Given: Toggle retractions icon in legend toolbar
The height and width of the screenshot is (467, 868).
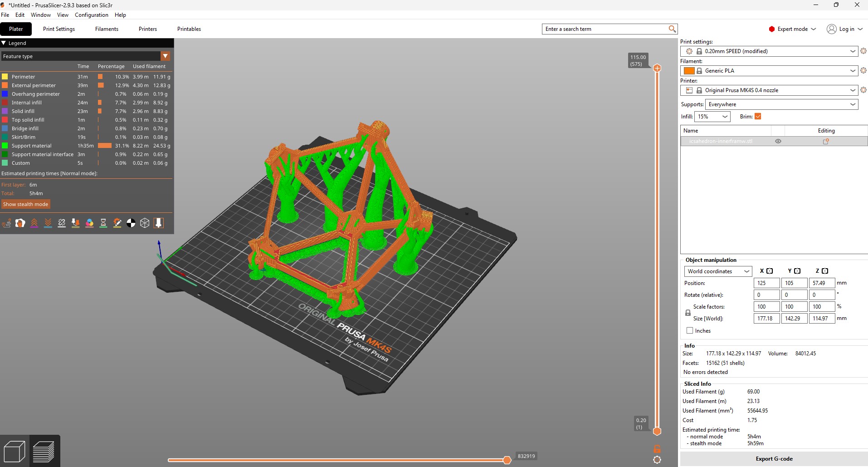Looking at the screenshot, I should tap(34, 223).
